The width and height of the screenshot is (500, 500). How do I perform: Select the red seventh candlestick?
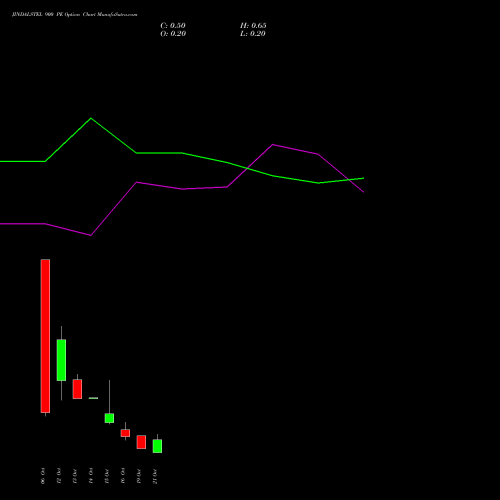pos(141,442)
